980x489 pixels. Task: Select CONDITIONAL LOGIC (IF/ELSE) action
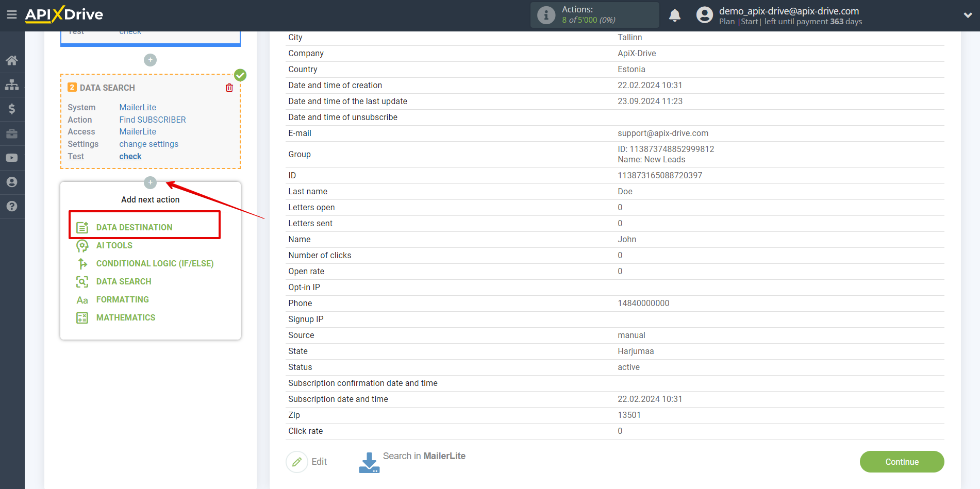pos(155,263)
